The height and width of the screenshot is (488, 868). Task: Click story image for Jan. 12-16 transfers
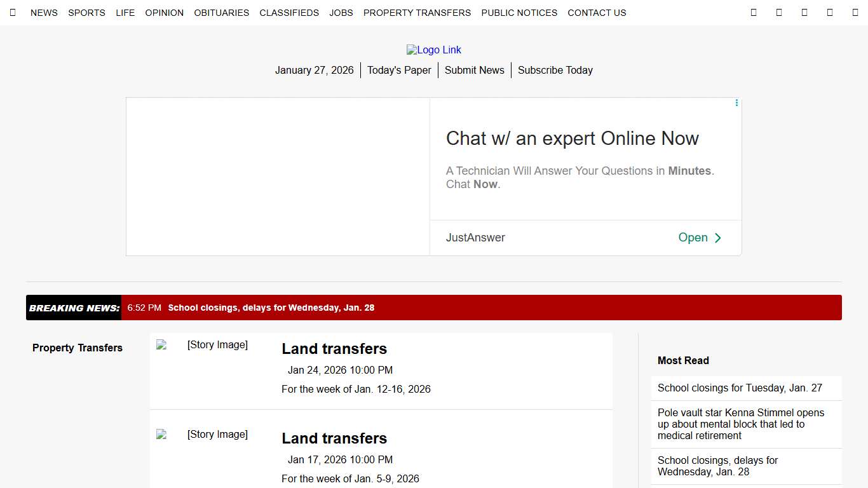203,345
